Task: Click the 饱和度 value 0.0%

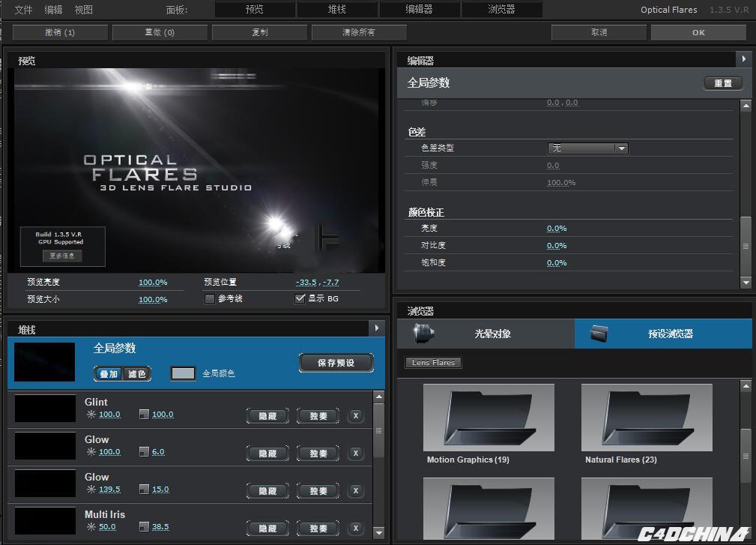Action: click(x=557, y=263)
